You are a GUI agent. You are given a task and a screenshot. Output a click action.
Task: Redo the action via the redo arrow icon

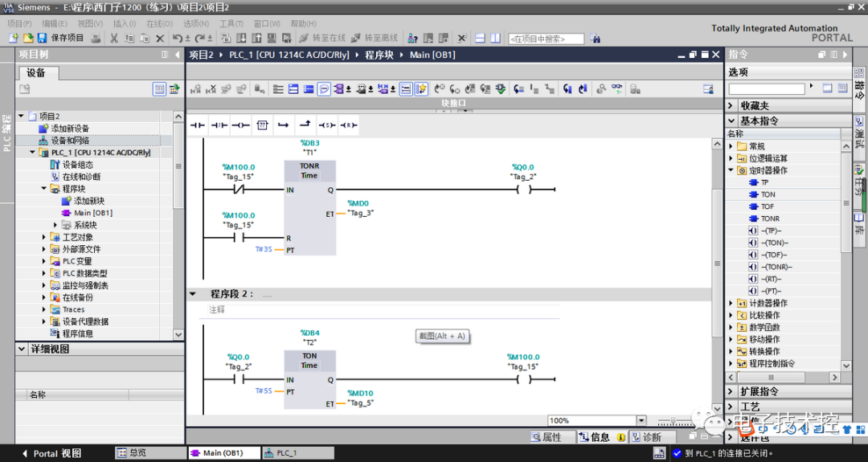200,39
